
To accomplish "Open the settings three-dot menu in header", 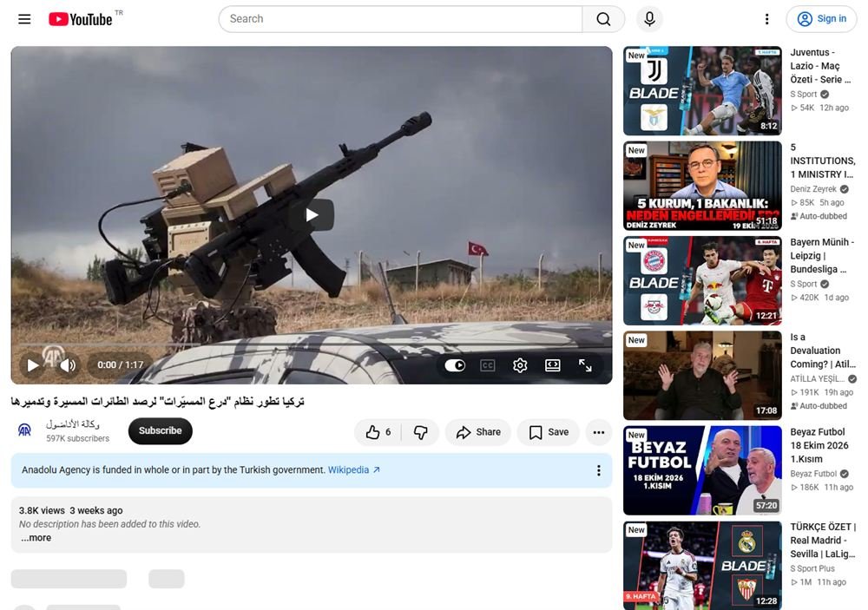I will (x=766, y=19).
